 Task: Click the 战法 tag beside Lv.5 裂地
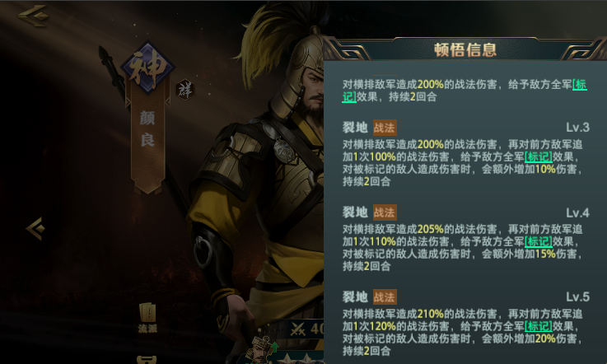click(385, 297)
